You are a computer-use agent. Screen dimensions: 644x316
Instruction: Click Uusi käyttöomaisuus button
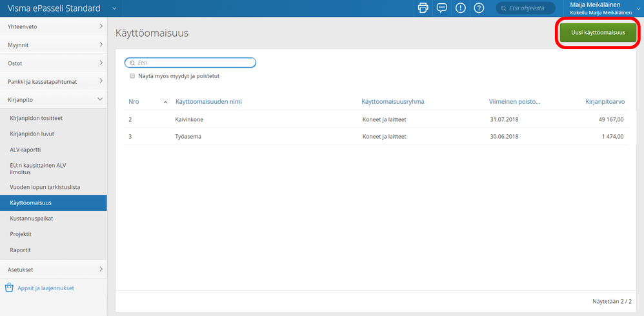[598, 33]
